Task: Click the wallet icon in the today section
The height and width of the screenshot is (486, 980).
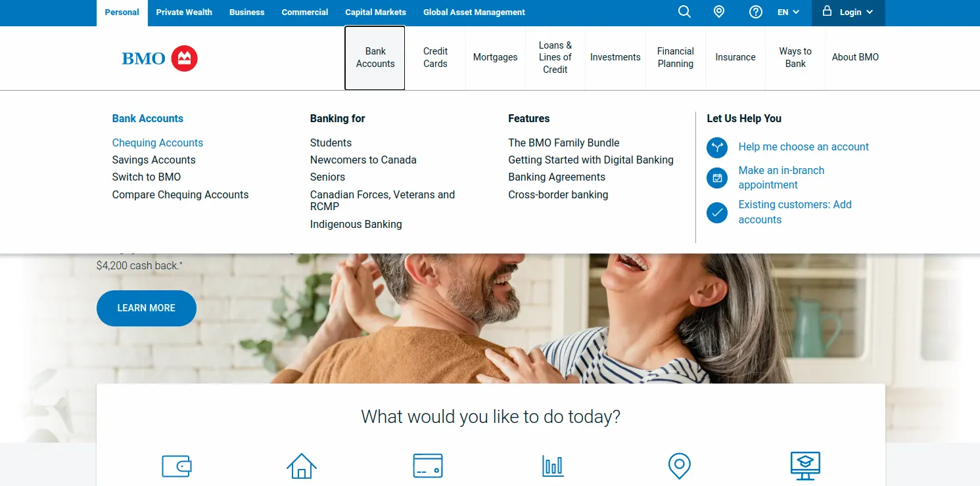Action: point(177,466)
